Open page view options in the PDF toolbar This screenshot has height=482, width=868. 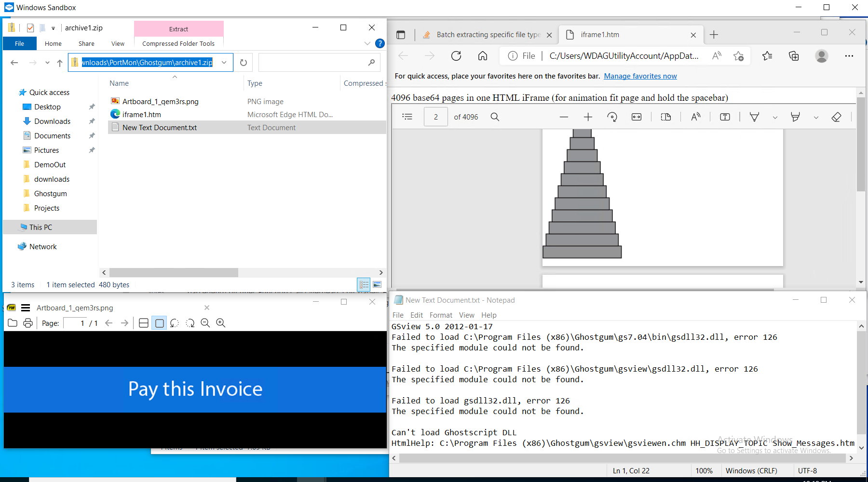click(x=666, y=117)
